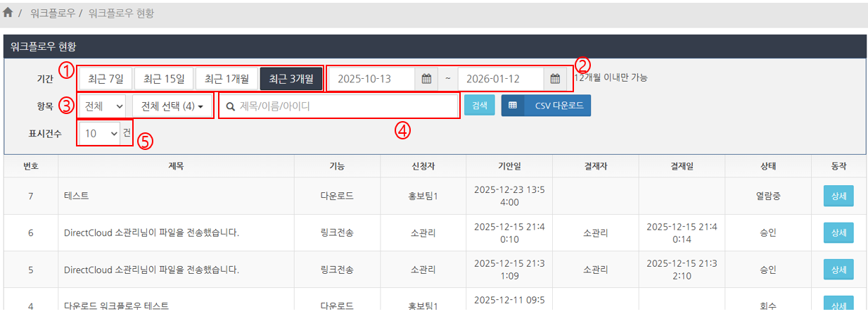Expand the 전체 선택 (4) dropdown
Image resolution: width=868 pixels, height=314 pixels.
[x=172, y=106]
